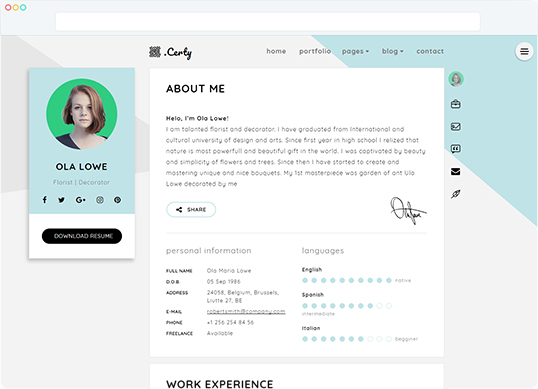The width and height of the screenshot is (538, 389).
Task: Click the date of birth 05 Sep 1986
Action: click(x=223, y=282)
